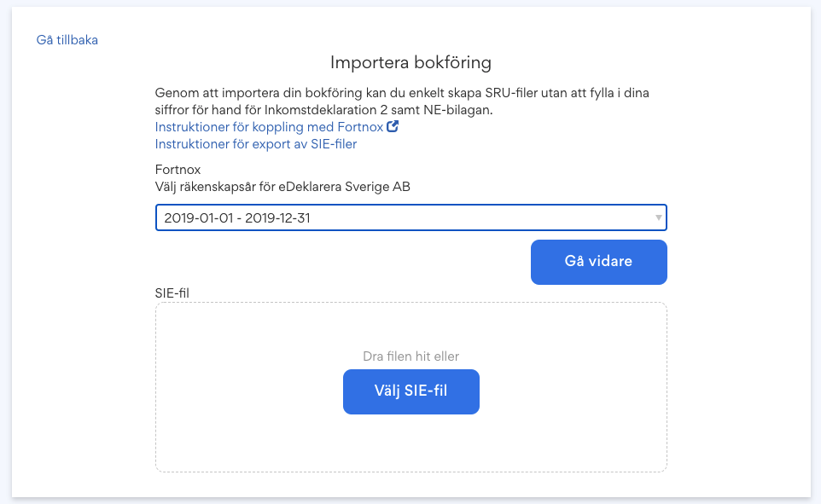
Task: Select the Importera bokföring heading
Action: coord(411,62)
